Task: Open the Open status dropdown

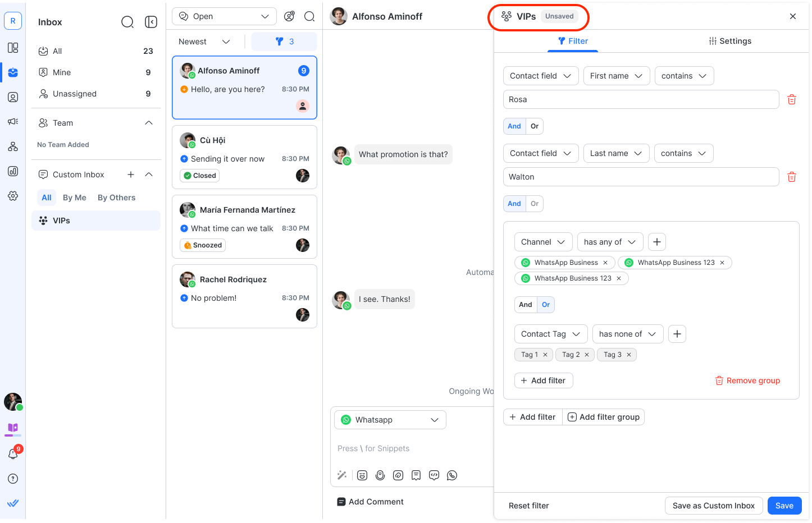Action: point(224,16)
